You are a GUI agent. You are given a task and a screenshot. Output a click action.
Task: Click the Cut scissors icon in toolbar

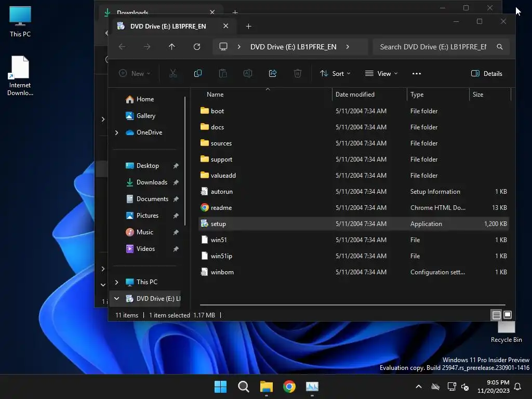click(173, 73)
